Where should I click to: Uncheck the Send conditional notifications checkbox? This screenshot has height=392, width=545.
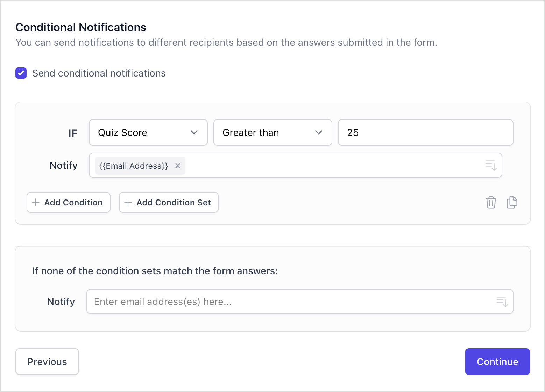point(21,73)
